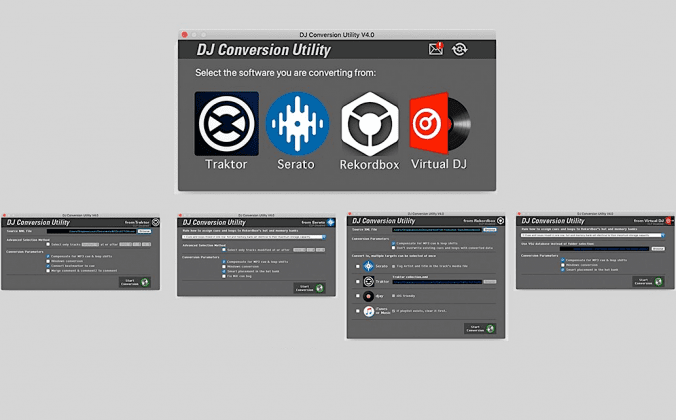Enable Select only tracks modified in Serato window
The height and width of the screenshot is (420, 676).
(224, 250)
